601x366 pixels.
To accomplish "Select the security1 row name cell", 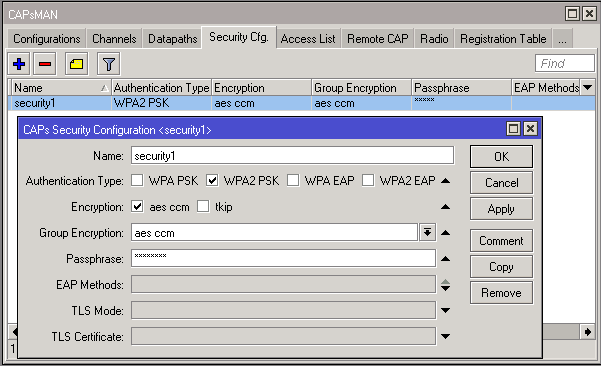I will [x=61, y=103].
